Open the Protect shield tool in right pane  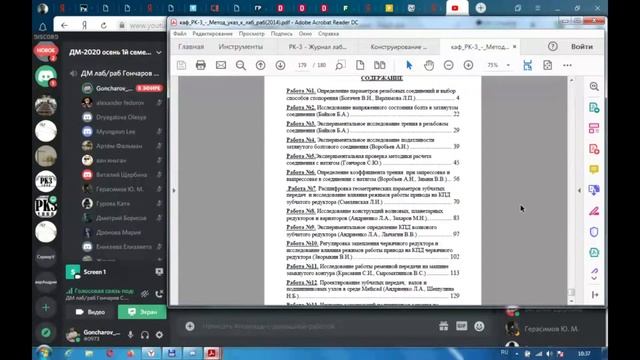tap(594, 232)
